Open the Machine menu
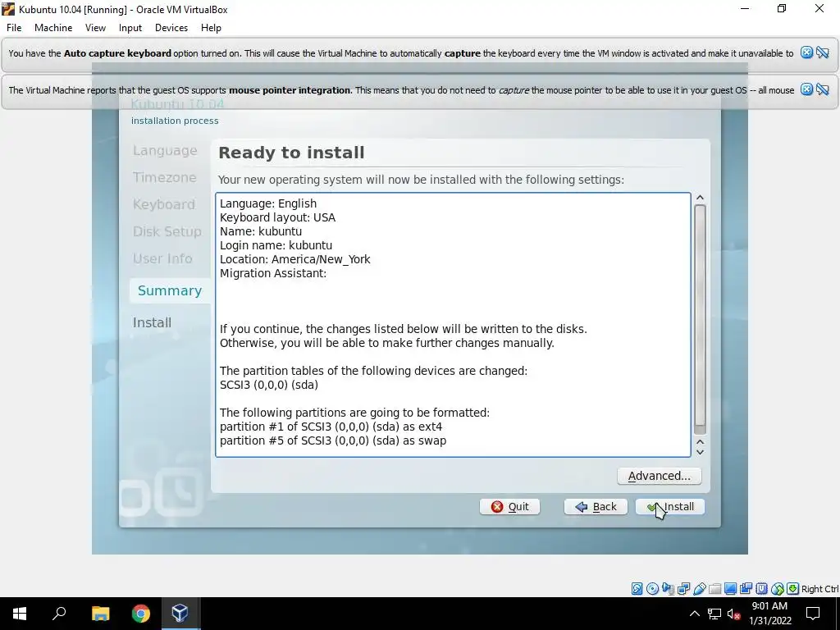The width and height of the screenshot is (840, 630). (x=53, y=28)
